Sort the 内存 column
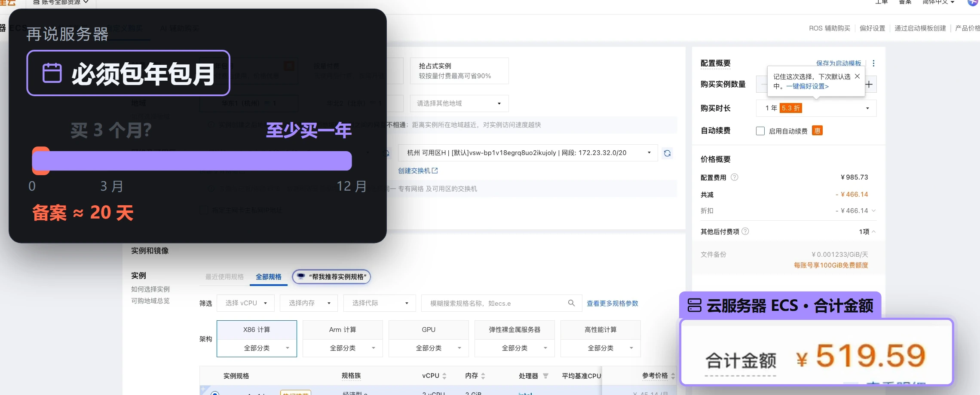 (x=483, y=376)
